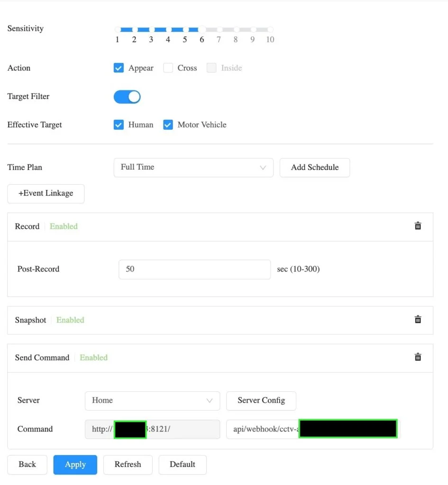
Task: Delete the Snapshot event linkage
Action: tap(418, 320)
